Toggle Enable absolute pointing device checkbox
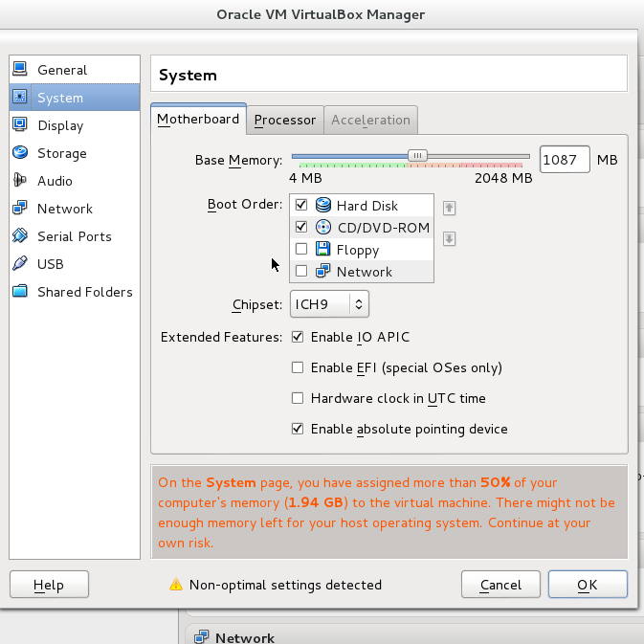Image resolution: width=644 pixels, height=644 pixels. (298, 429)
